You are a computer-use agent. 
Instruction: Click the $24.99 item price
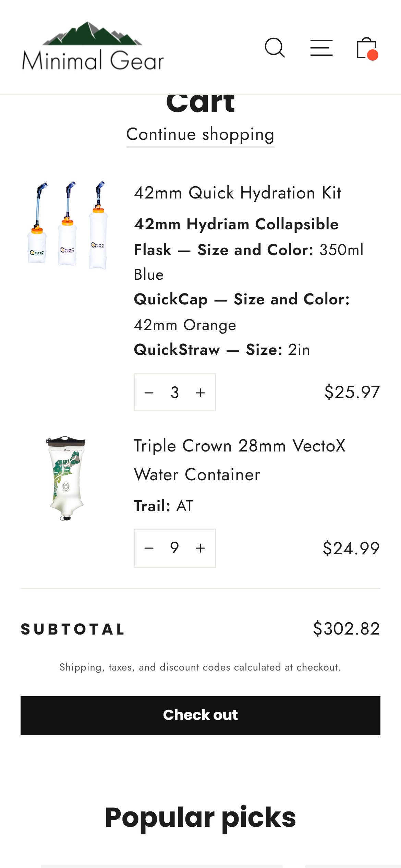[351, 548]
